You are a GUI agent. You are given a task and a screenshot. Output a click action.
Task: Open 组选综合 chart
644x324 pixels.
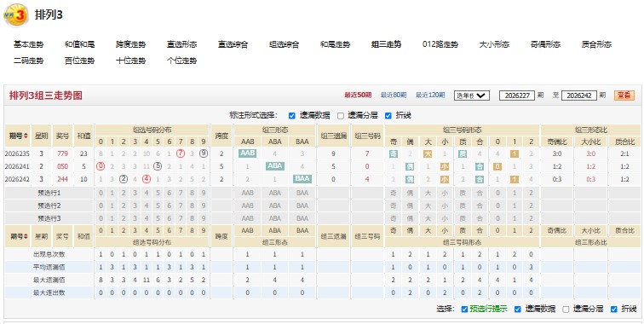click(284, 44)
